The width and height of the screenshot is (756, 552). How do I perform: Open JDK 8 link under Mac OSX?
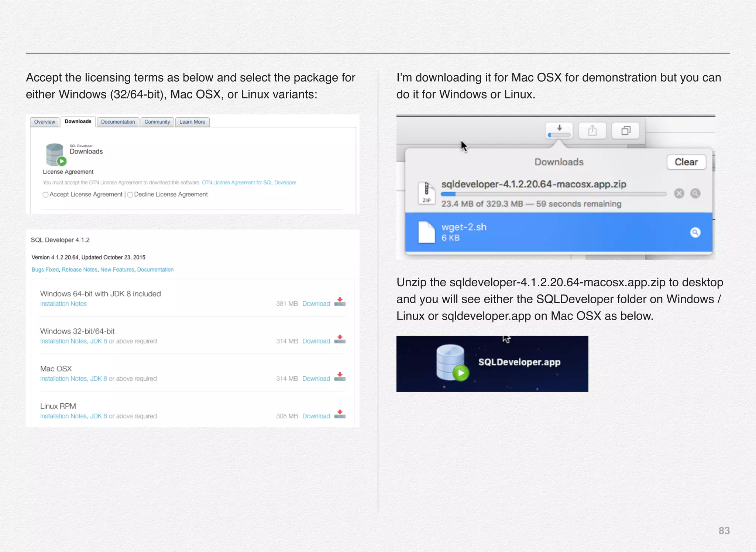pyautogui.click(x=99, y=379)
